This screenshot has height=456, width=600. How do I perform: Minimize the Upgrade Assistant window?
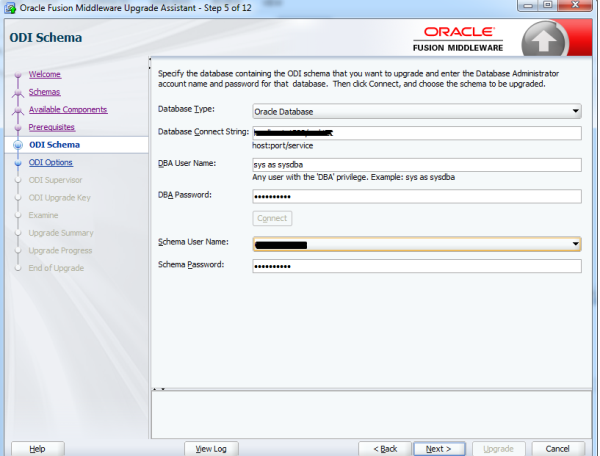[x=528, y=5]
